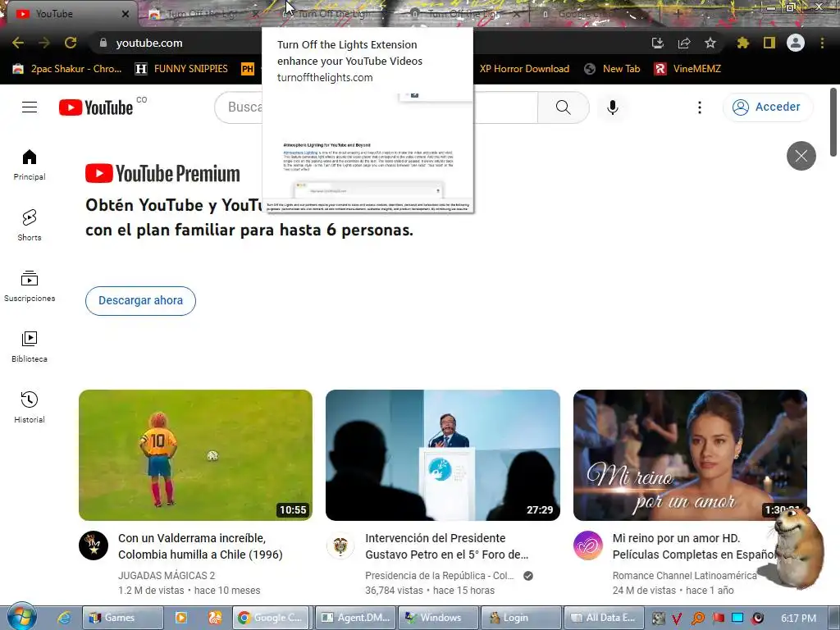Viewport: 840px width, 630px height.
Task: Open the VineMEMZ bookmark
Action: coord(688,69)
